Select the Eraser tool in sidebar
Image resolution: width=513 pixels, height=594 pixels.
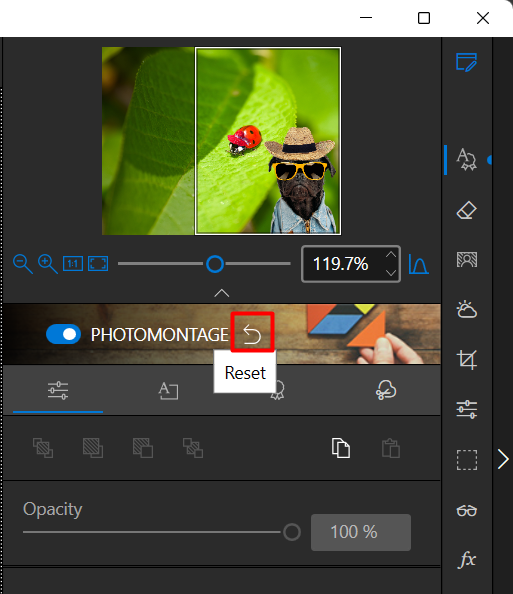pyautogui.click(x=466, y=210)
